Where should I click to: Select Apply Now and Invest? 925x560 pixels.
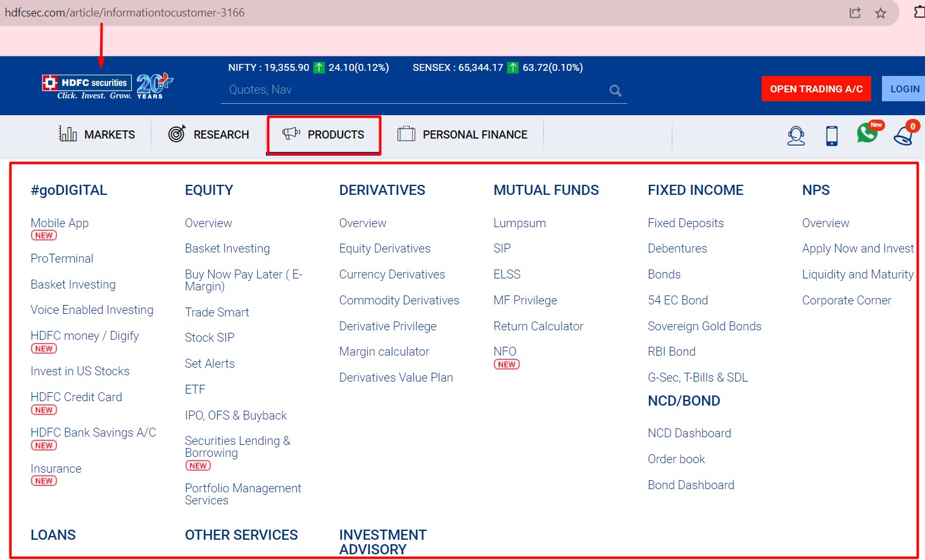[x=858, y=249]
